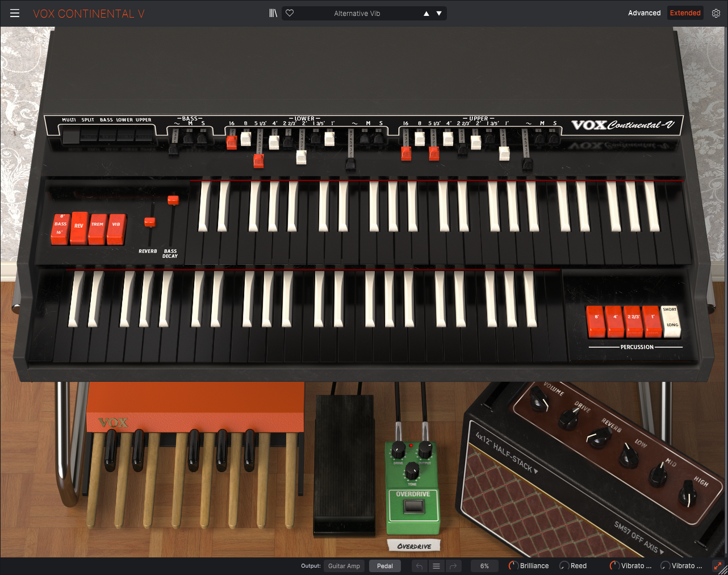This screenshot has height=575, width=728.
Task: Click the resize icon in the bottom corner
Action: 718,566
